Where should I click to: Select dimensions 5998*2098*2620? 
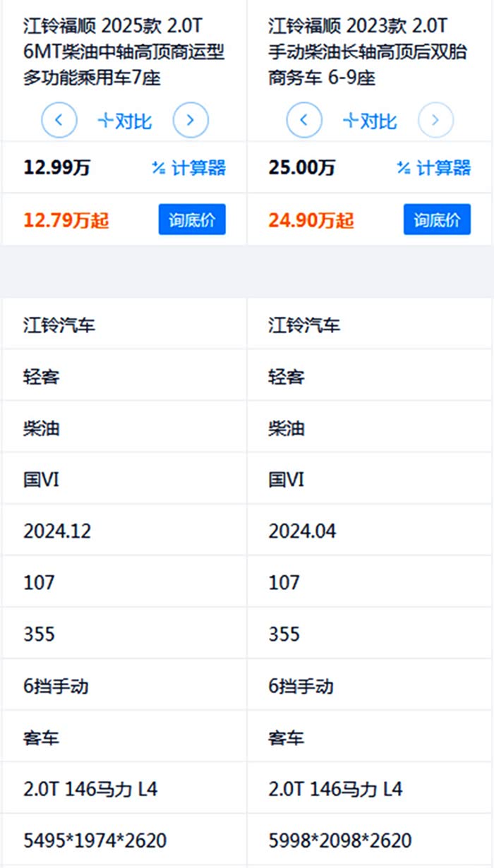tap(340, 840)
